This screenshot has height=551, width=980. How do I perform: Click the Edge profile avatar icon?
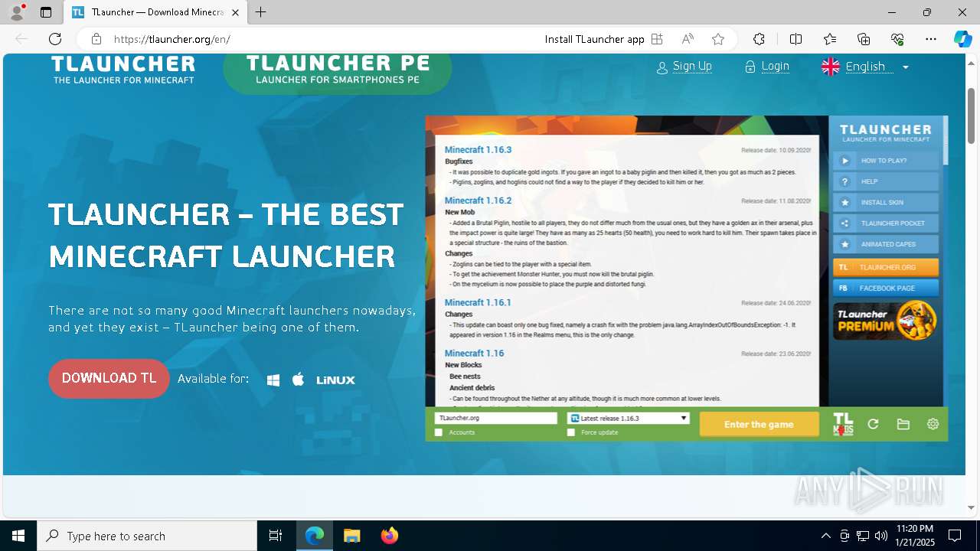[x=17, y=12]
